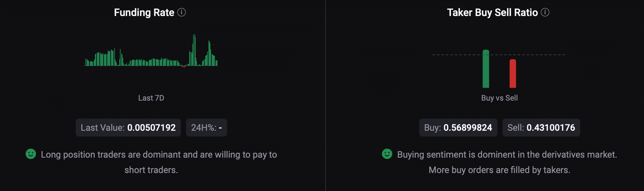Click the smiley beside long position text
This screenshot has height=191, width=644.
point(31,154)
